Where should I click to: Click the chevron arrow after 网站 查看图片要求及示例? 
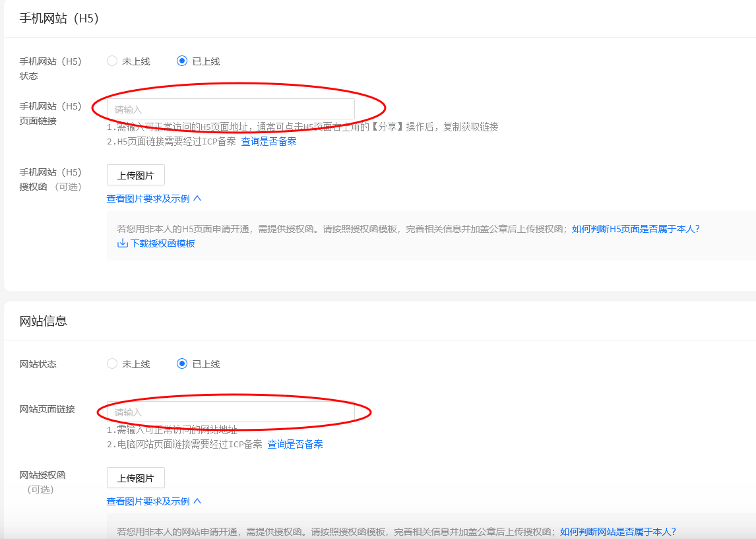point(197,501)
